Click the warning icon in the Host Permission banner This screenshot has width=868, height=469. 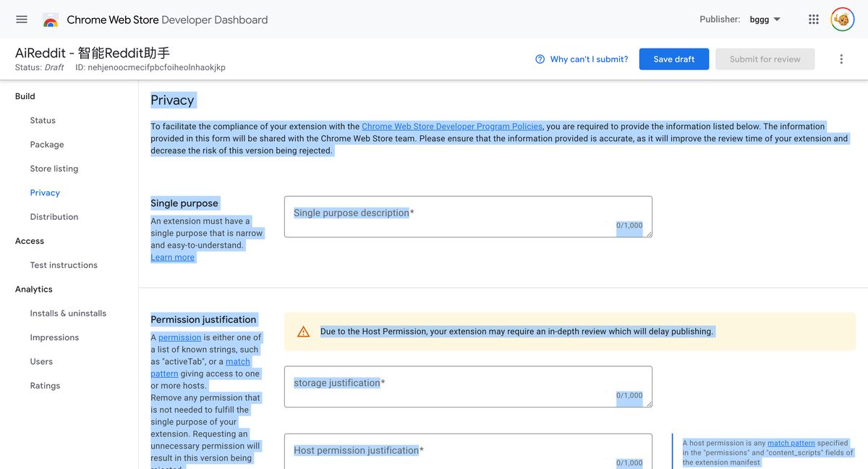(304, 331)
